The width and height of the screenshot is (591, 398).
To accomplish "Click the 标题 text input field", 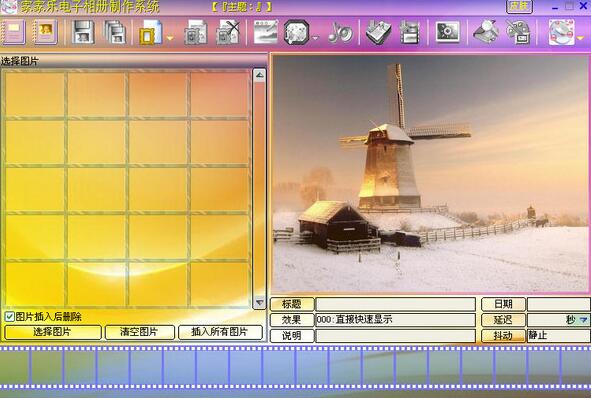I will tap(395, 304).
